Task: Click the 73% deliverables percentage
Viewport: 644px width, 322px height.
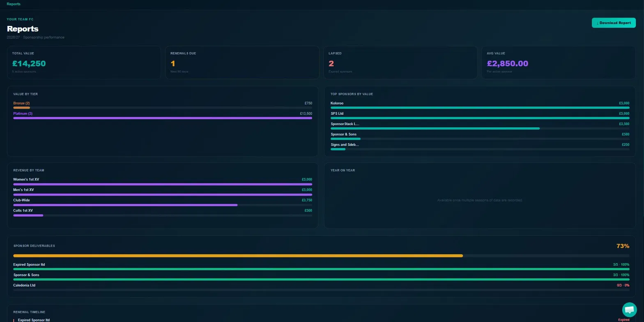Action: (x=623, y=246)
